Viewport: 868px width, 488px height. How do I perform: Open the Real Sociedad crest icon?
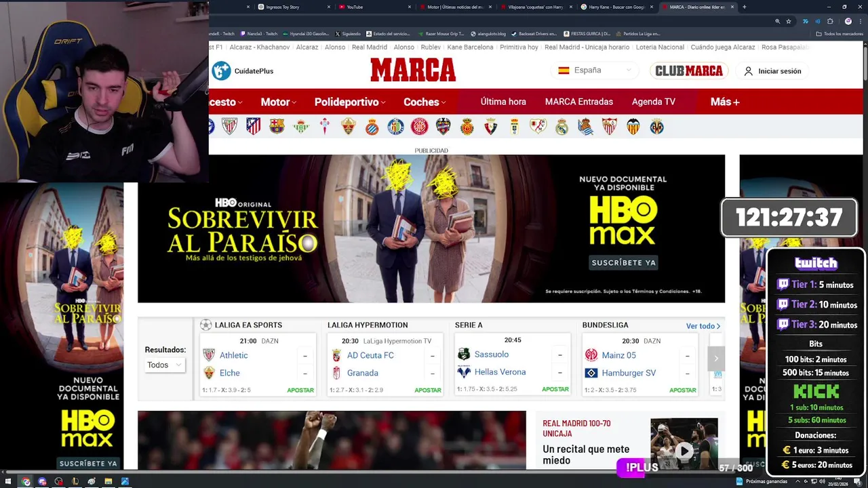point(585,127)
